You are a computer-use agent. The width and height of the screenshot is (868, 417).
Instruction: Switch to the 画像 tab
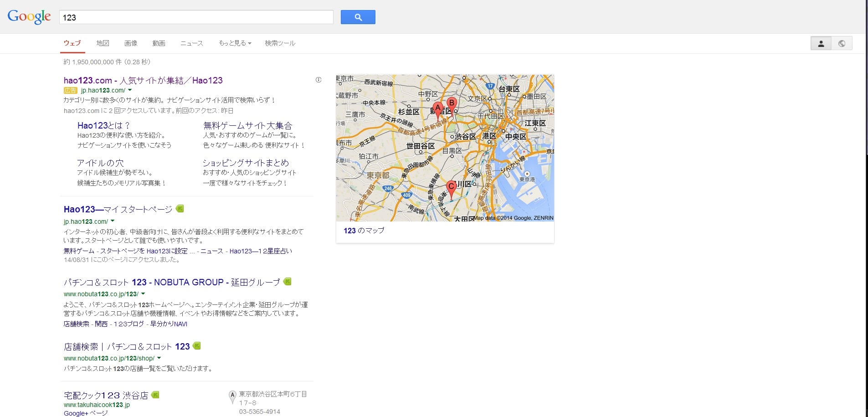[x=131, y=43]
